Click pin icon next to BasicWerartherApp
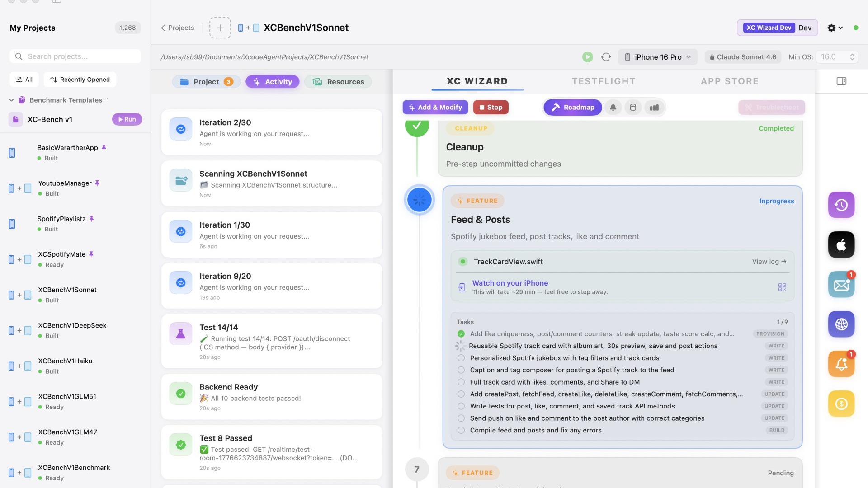868x488 pixels. point(104,148)
